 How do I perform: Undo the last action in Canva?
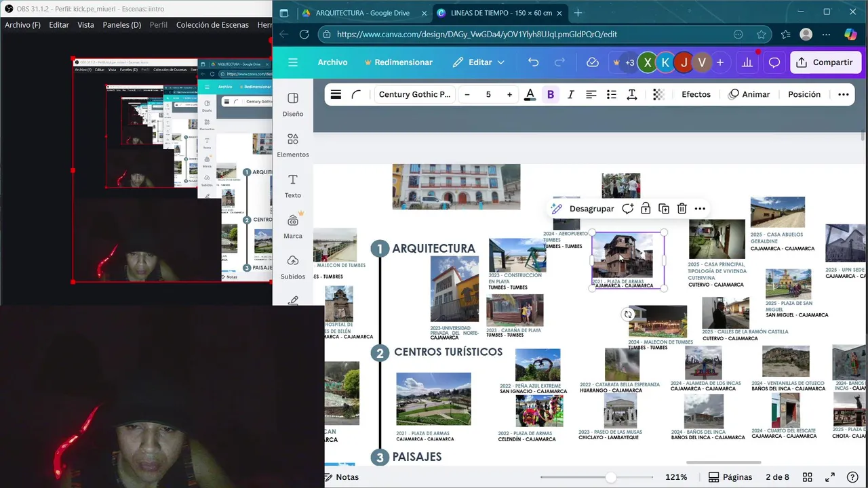[533, 62]
